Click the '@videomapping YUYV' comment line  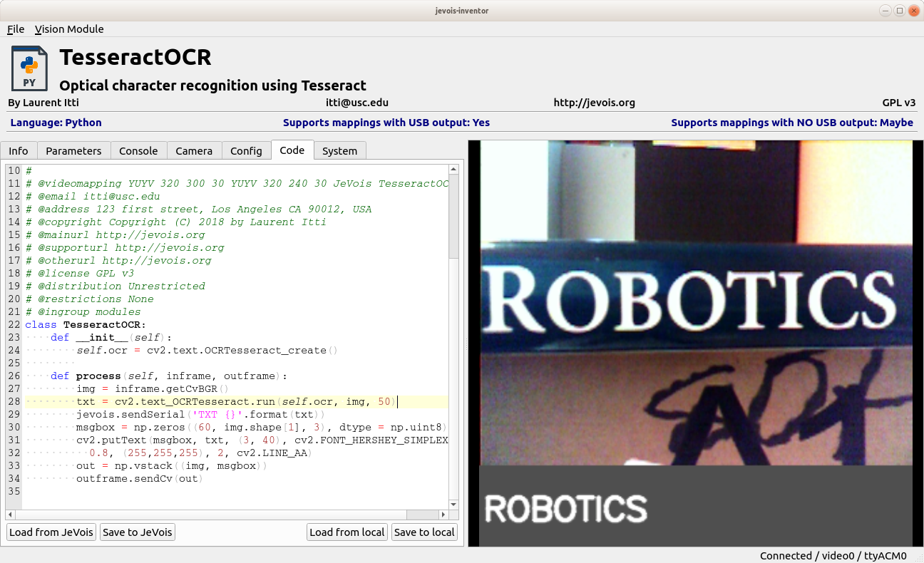pos(237,183)
